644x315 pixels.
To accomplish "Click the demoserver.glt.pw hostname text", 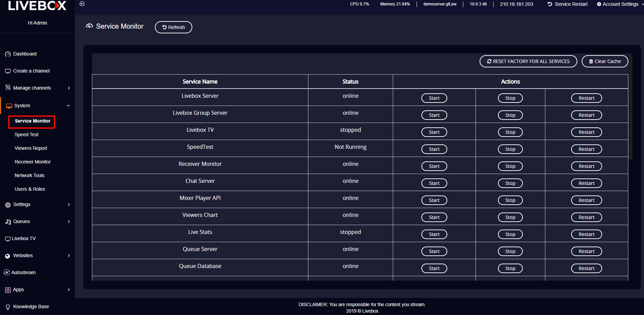I will (440, 4).
